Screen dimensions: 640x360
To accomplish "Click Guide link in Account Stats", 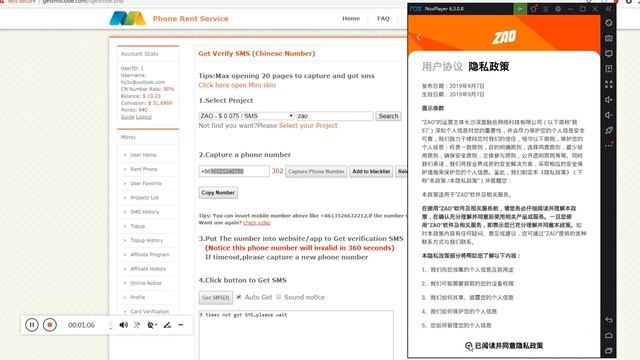I will tap(127, 117).
